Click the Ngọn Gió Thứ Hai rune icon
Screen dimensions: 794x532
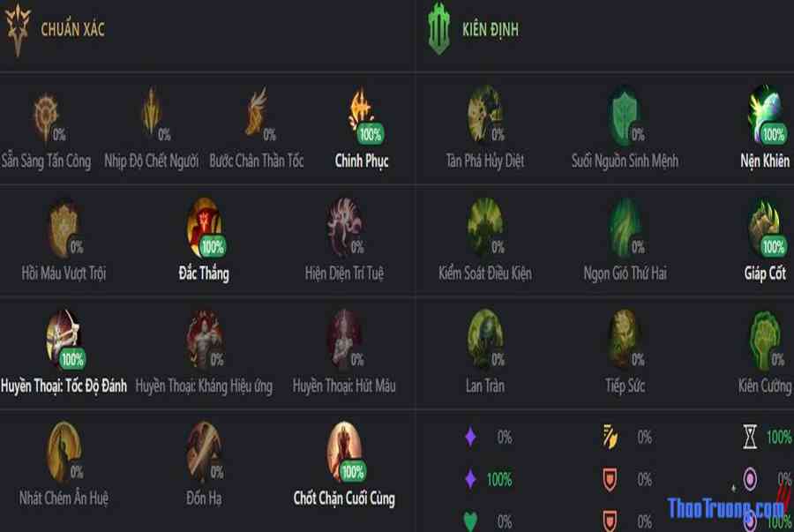[625, 226]
